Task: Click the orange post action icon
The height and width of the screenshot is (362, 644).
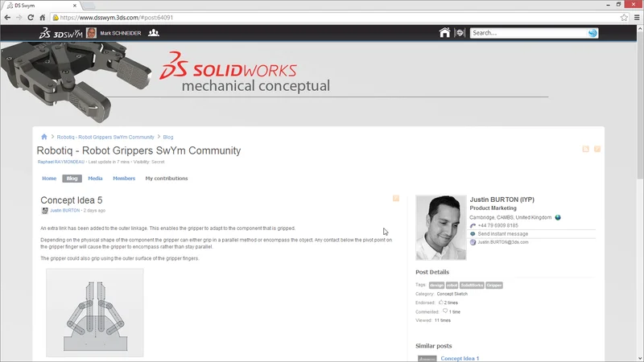Action: coord(396,198)
